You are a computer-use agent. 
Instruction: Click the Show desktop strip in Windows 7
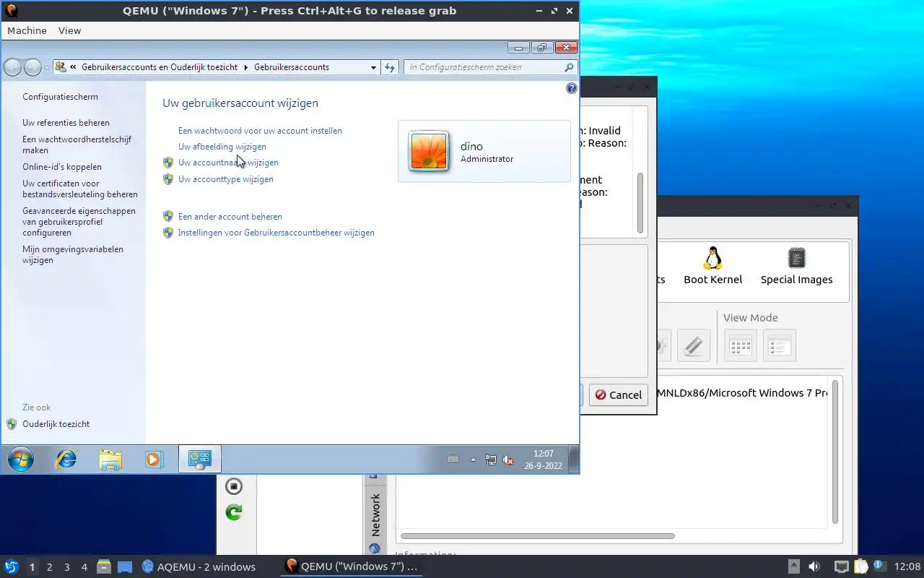pos(573,460)
